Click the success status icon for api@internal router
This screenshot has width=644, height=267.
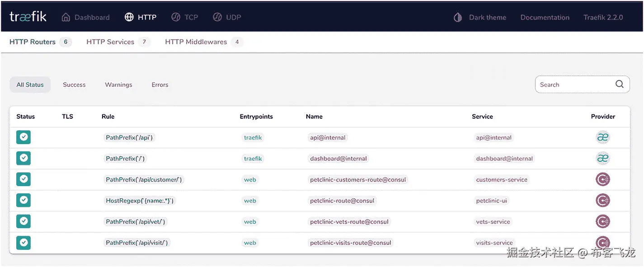(24, 137)
